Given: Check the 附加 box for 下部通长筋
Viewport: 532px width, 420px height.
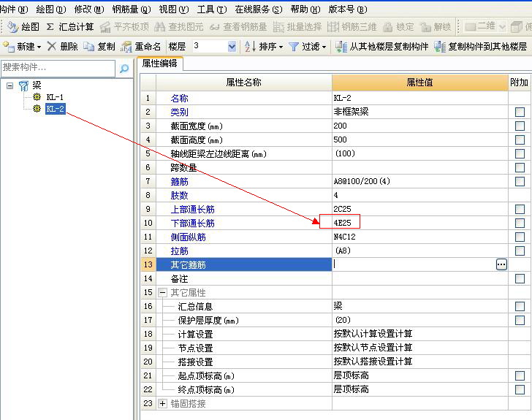Looking at the screenshot, I should click(x=520, y=223).
